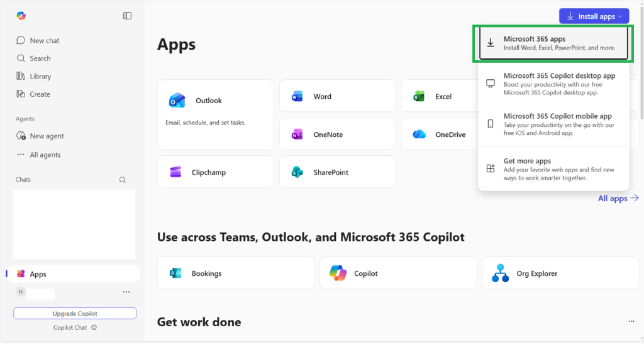The height and width of the screenshot is (345, 644).
Task: Click the Outlook description text
Action: pyautogui.click(x=205, y=123)
